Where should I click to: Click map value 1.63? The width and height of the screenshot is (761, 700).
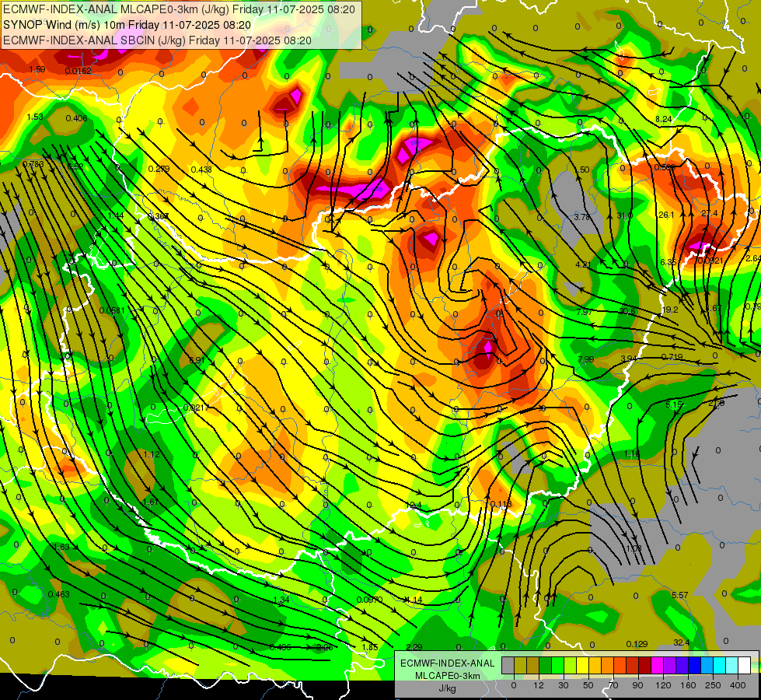click(61, 547)
